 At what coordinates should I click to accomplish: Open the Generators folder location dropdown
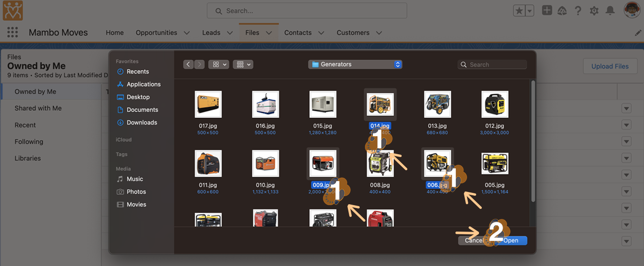tap(355, 64)
